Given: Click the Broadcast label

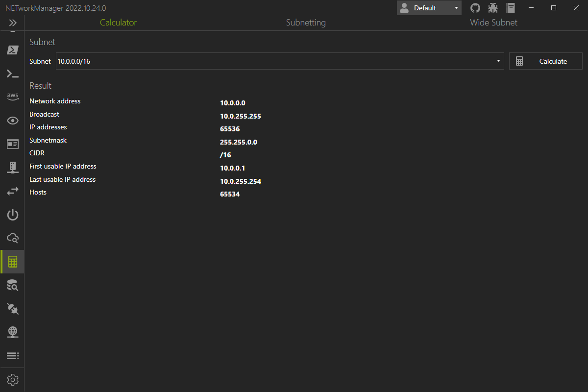Looking at the screenshot, I should coord(44,114).
